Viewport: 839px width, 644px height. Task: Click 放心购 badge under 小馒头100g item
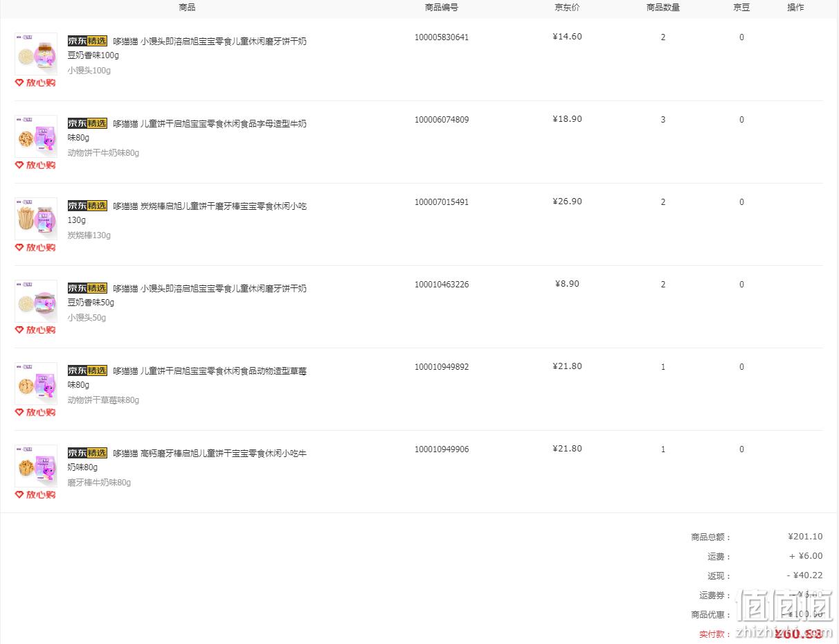point(35,82)
